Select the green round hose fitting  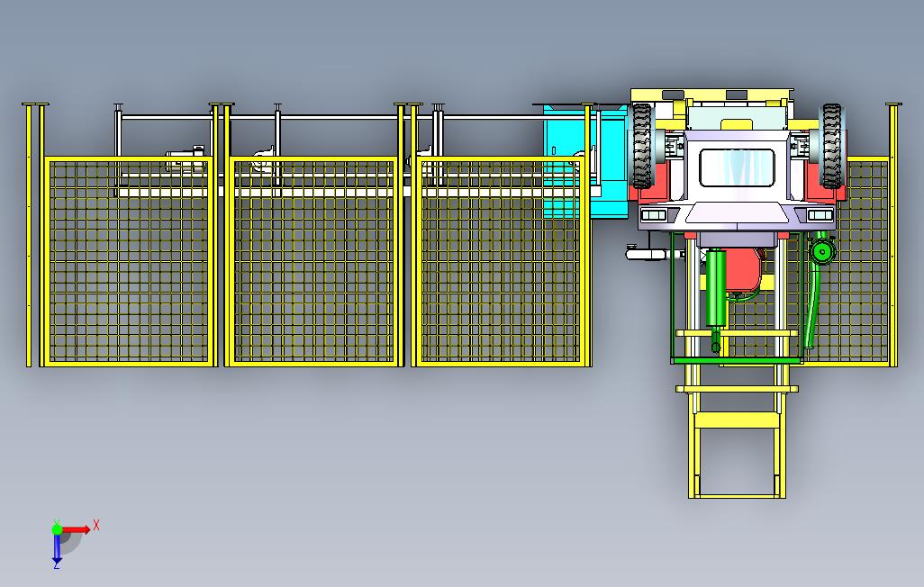[820, 252]
